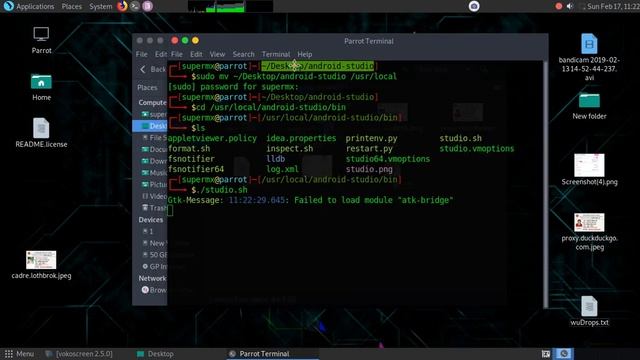
Task: Select the 50 GB device in sidebar
Action: 151,255
